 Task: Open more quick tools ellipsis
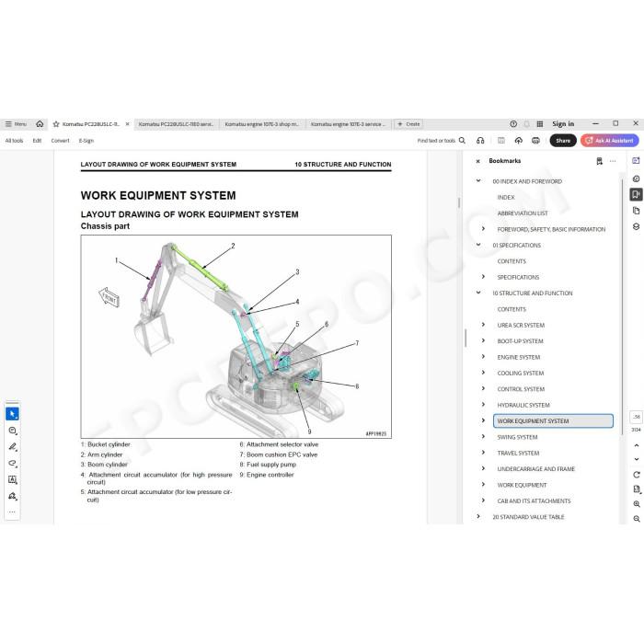coord(12,512)
